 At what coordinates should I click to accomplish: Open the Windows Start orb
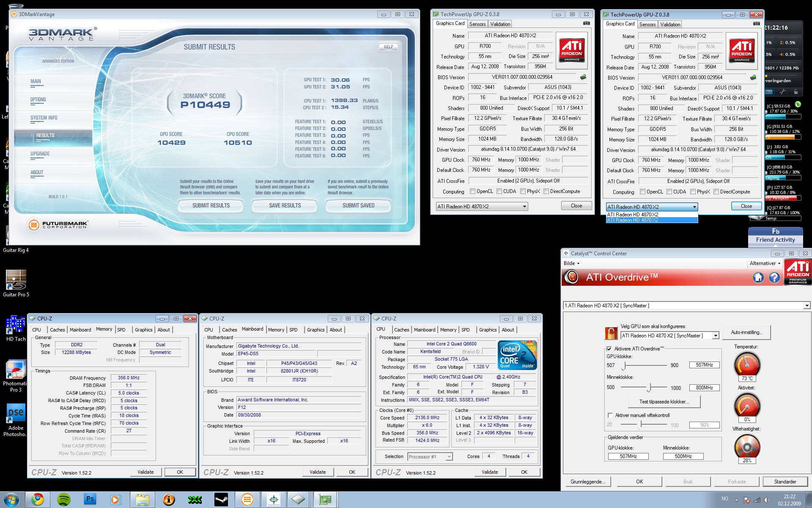(x=11, y=500)
